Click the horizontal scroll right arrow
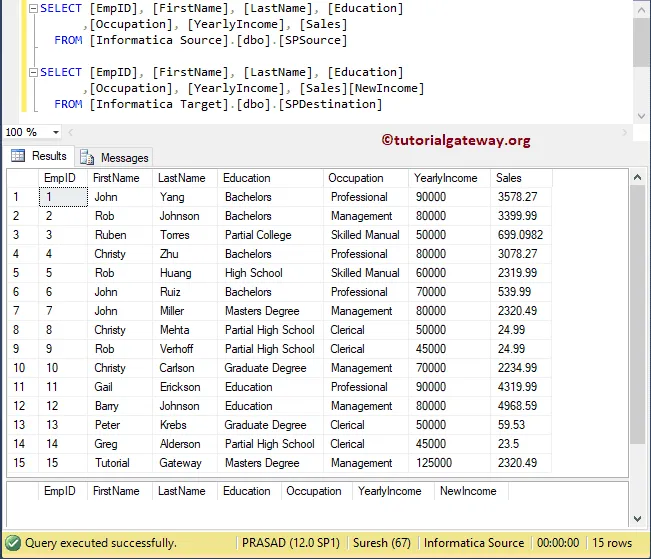Screen dimensions: 651x559 (x=624, y=132)
